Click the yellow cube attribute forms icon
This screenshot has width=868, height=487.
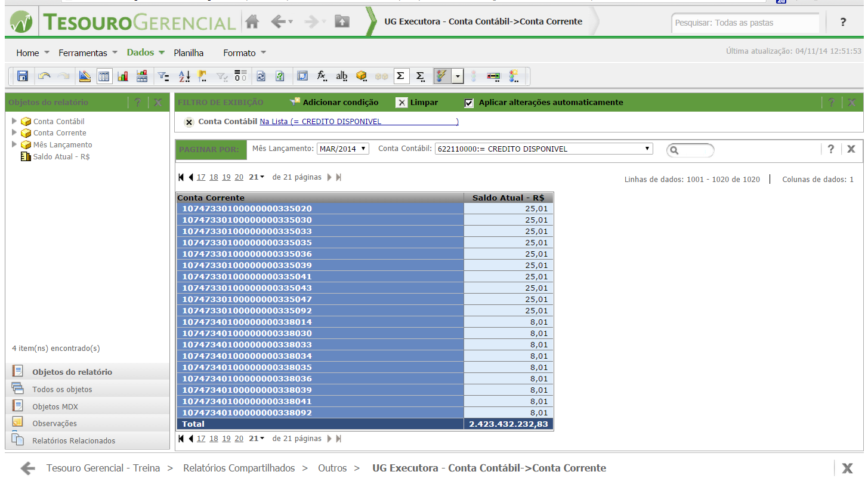[361, 76]
